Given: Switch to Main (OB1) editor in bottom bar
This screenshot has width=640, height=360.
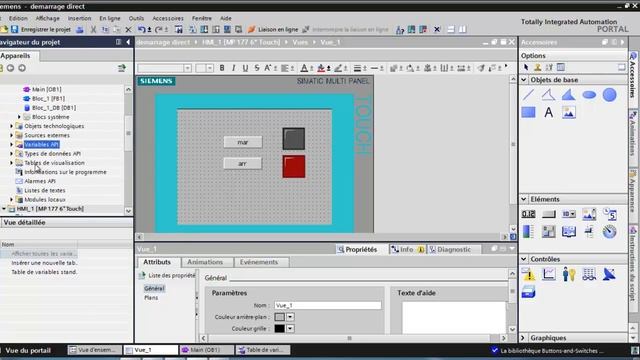Looking at the screenshot, I should (207, 350).
